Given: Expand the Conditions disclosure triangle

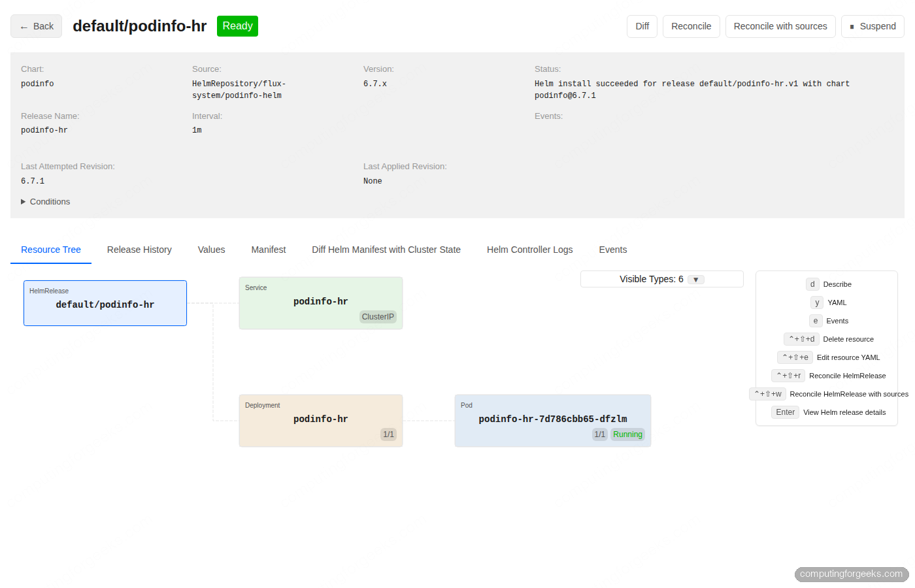Looking at the screenshot, I should [24, 202].
